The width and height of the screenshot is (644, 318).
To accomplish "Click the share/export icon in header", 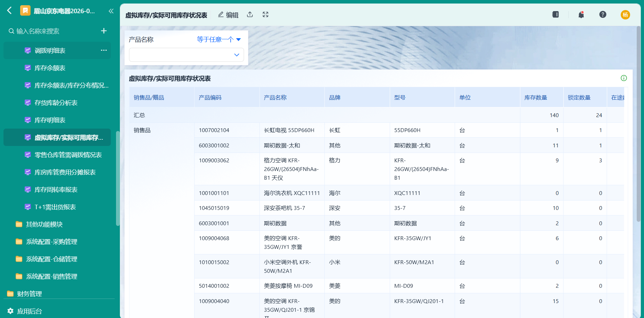I will coord(250,15).
